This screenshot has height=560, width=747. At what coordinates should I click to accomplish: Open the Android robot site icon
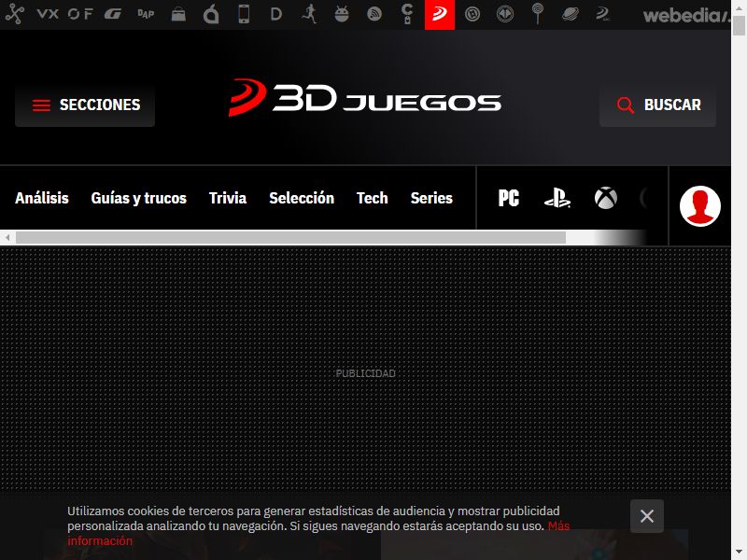342,14
